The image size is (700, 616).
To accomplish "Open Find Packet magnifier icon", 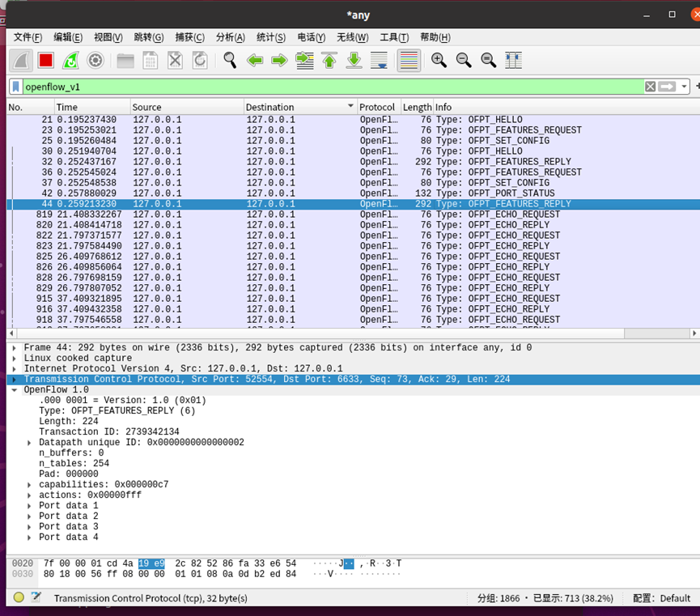I will 230,60.
